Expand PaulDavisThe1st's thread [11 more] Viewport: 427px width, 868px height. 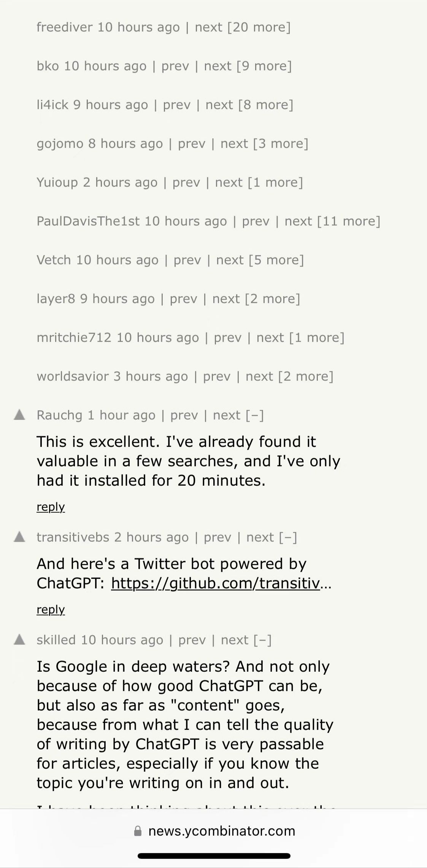tap(349, 221)
